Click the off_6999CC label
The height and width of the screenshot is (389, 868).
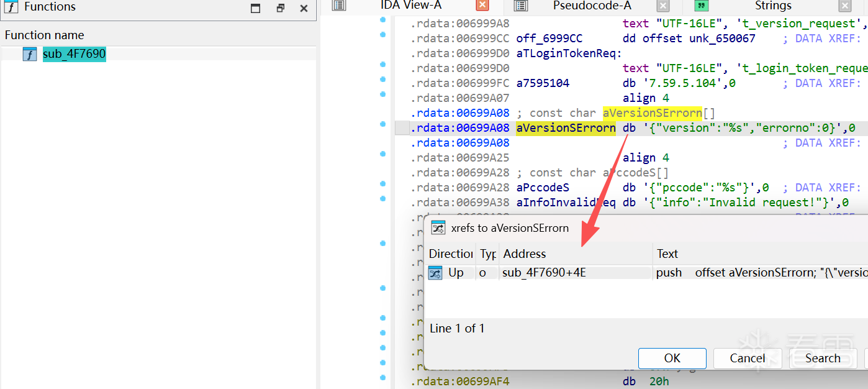tap(549, 39)
